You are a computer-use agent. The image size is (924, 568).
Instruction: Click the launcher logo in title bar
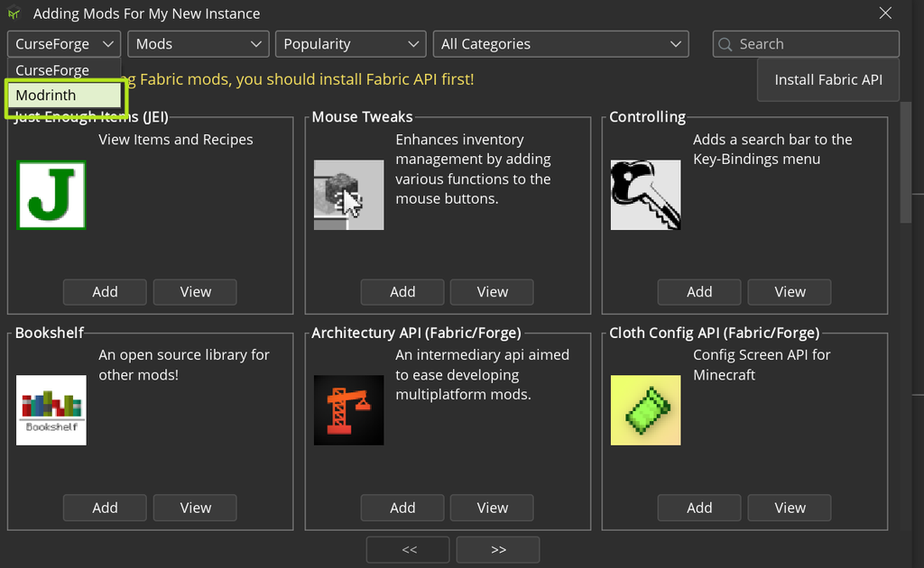[x=14, y=14]
